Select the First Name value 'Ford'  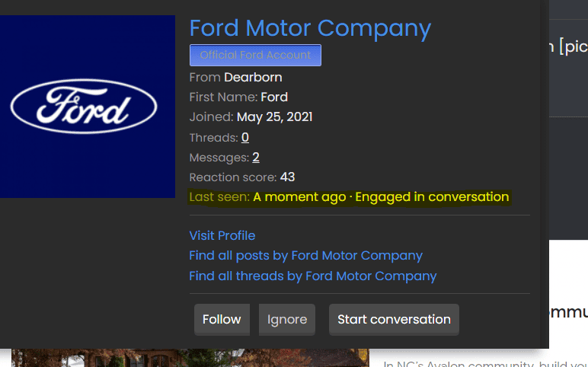[274, 97]
